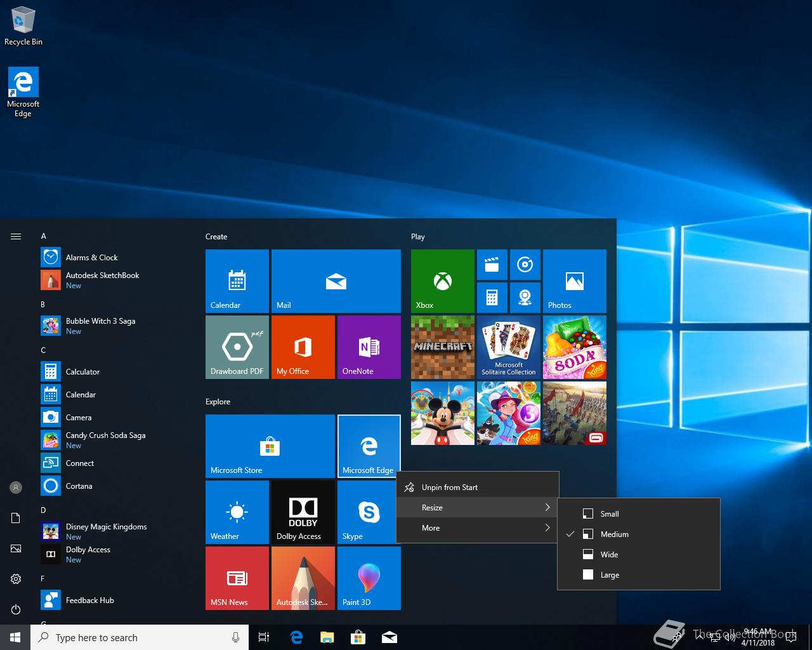Launch the Drawboard PDF tile

click(237, 347)
